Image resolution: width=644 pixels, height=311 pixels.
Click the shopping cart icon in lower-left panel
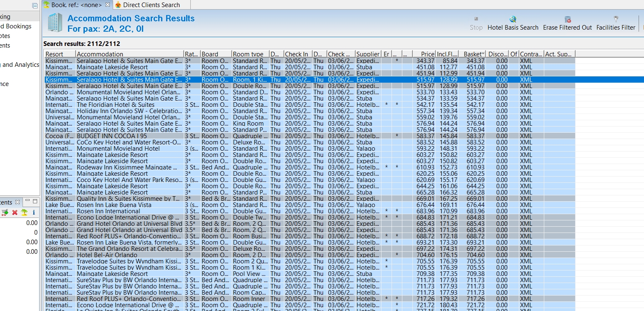(5, 212)
